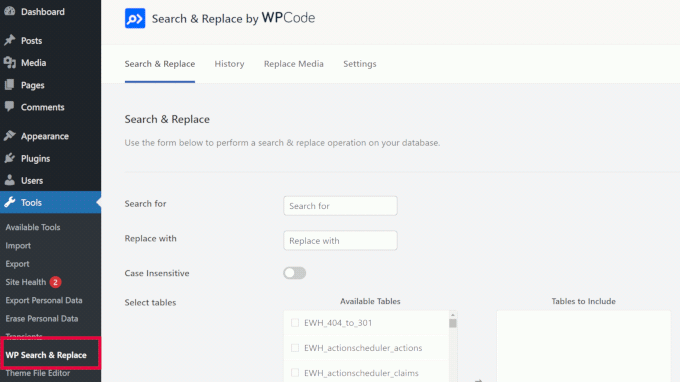Check the EWH_actionscheduler_claims checkbox

[x=295, y=372]
